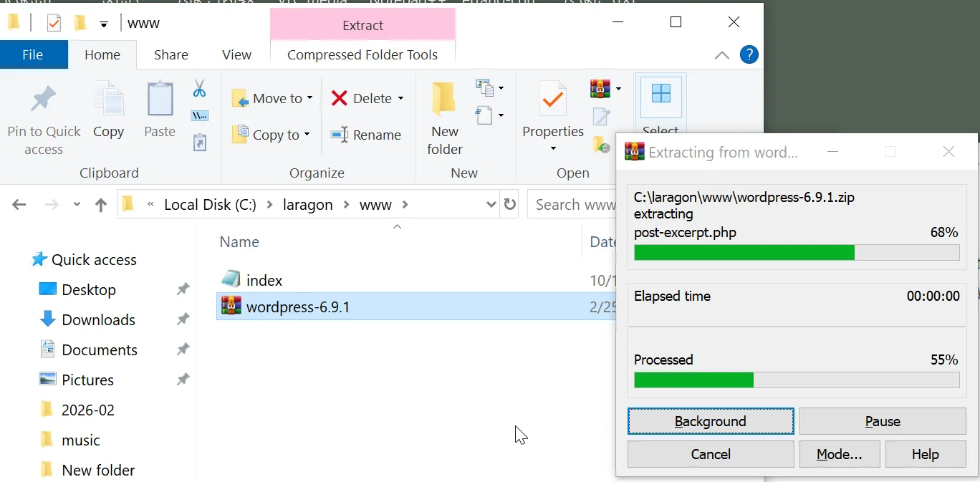Open the Easy access dropdown

pyautogui.click(x=490, y=115)
